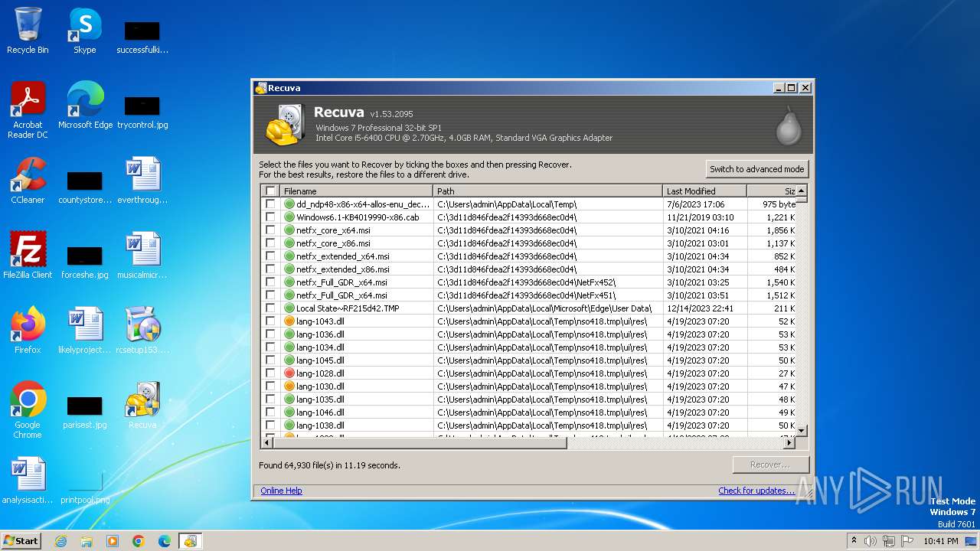Click Chrome icon in taskbar

139,541
